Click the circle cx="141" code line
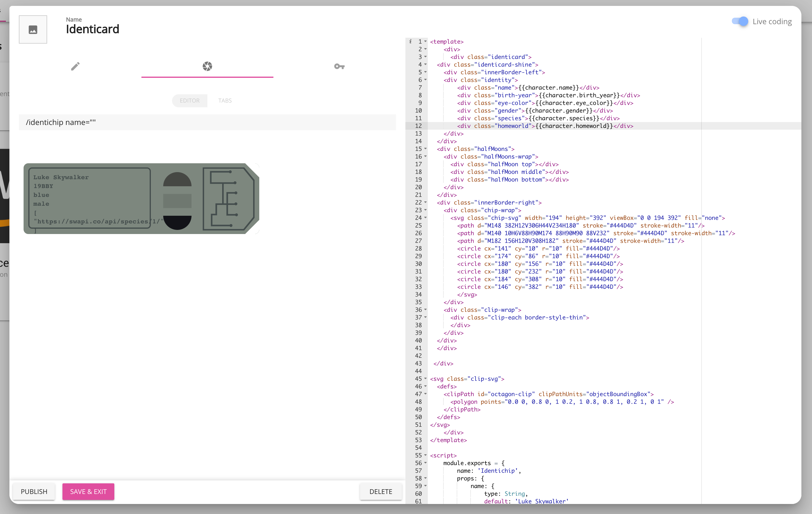812x514 pixels. coord(539,248)
